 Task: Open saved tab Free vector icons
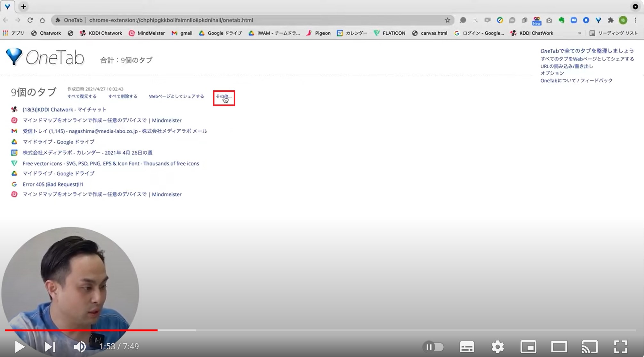tap(111, 163)
